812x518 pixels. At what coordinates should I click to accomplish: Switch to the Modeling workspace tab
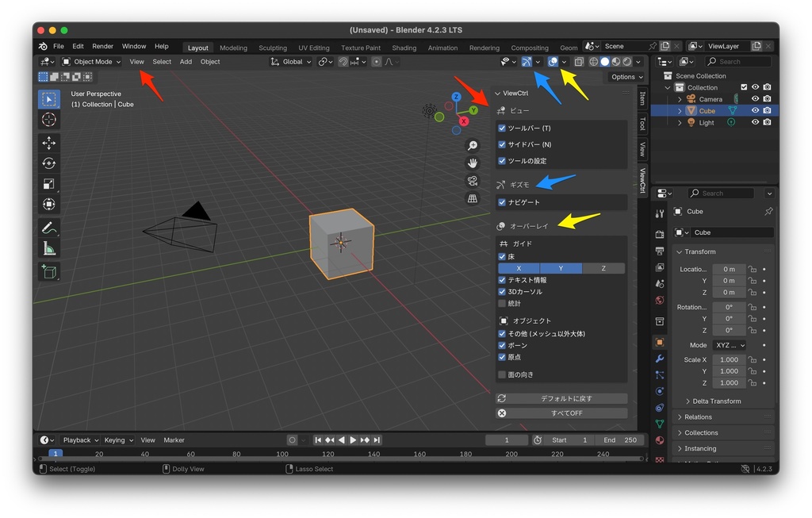233,47
